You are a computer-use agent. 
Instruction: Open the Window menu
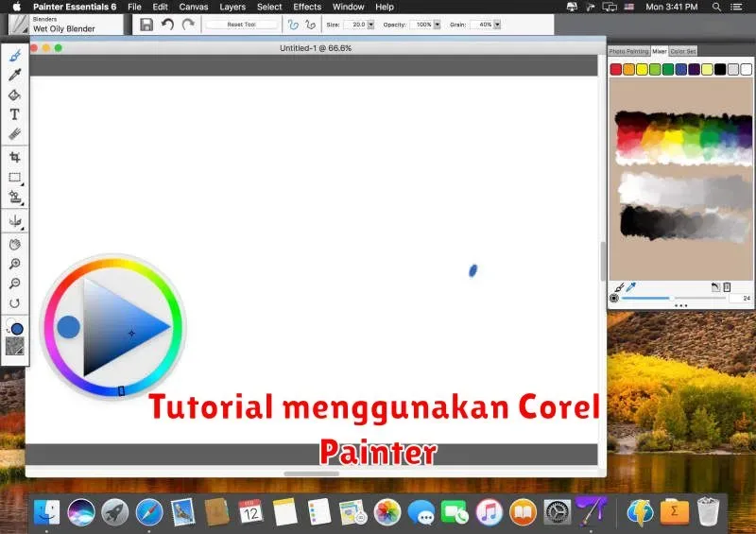click(x=348, y=7)
